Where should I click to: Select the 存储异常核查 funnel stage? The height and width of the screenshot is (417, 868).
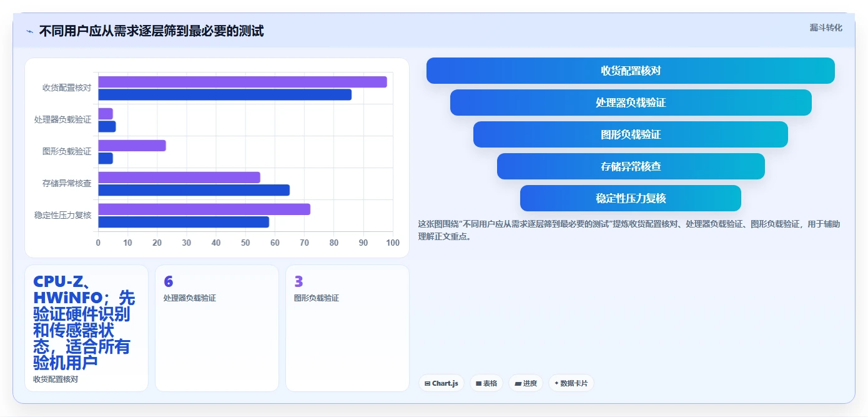point(631,166)
